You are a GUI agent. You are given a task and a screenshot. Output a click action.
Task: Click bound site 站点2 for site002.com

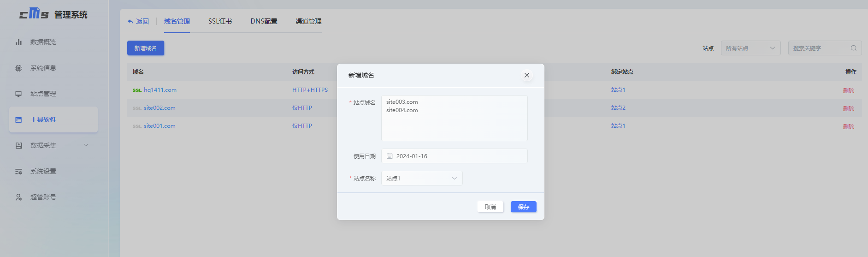618,108
